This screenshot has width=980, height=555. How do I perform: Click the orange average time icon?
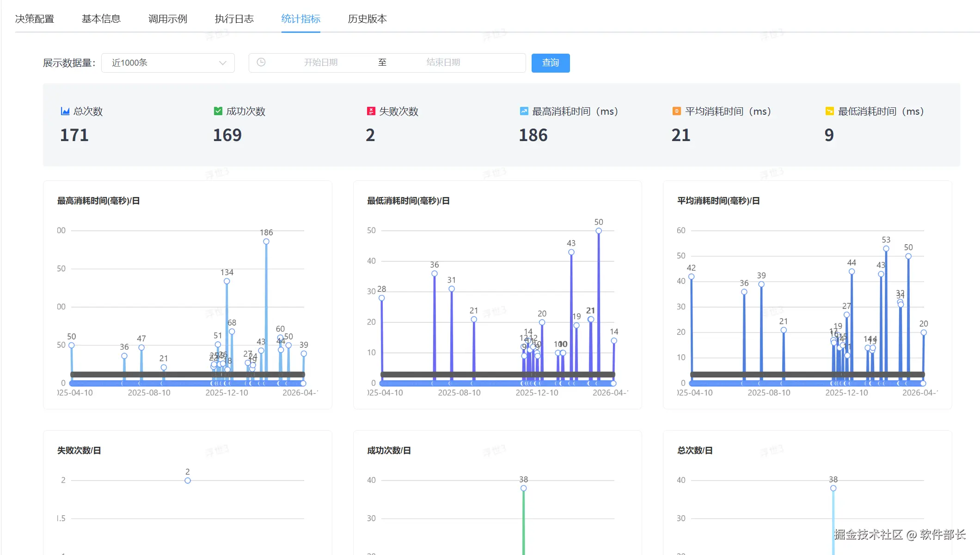pos(676,111)
